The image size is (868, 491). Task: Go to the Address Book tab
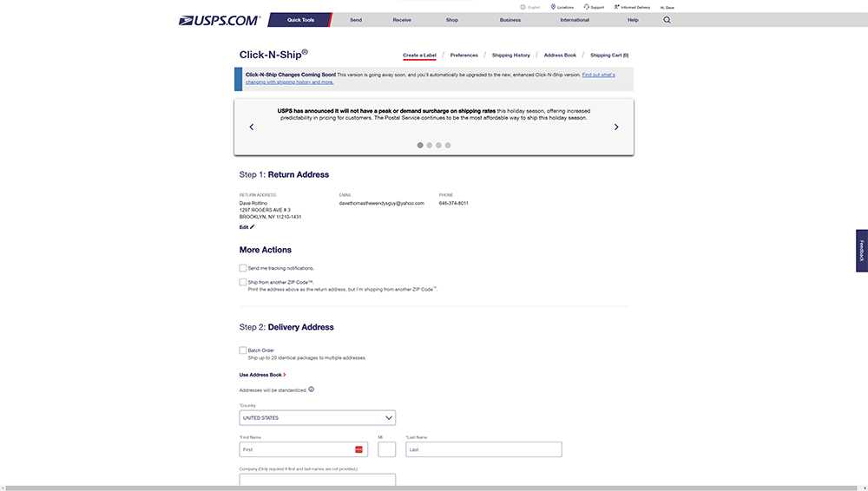point(560,56)
